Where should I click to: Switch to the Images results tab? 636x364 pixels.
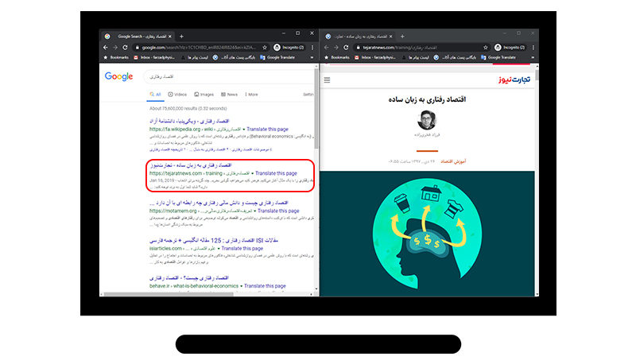(x=204, y=95)
